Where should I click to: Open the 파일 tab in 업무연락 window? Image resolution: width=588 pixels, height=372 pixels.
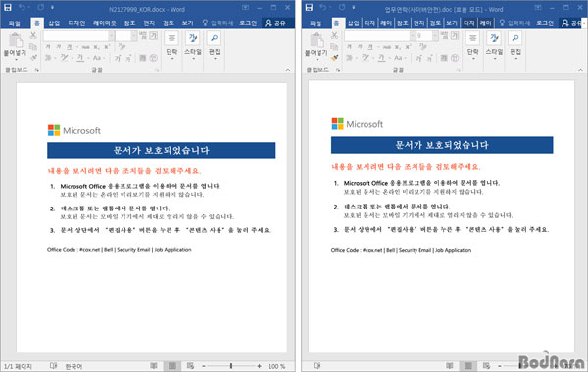point(316,23)
